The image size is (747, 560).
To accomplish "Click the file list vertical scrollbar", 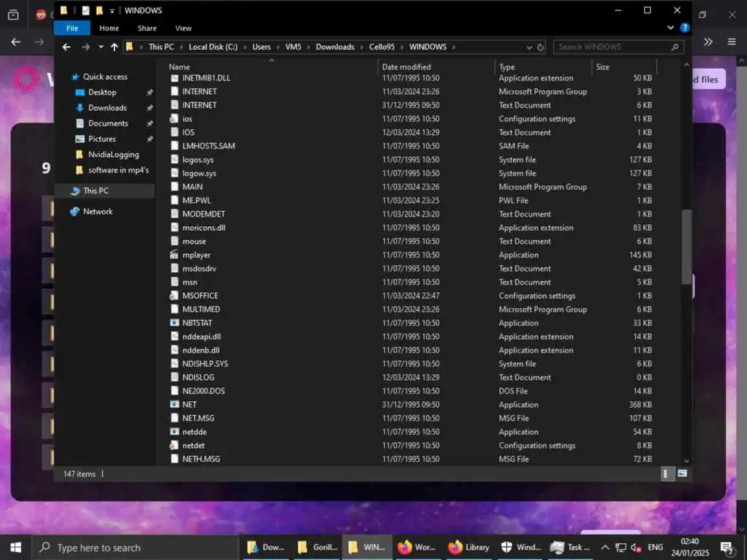I will pos(687,246).
